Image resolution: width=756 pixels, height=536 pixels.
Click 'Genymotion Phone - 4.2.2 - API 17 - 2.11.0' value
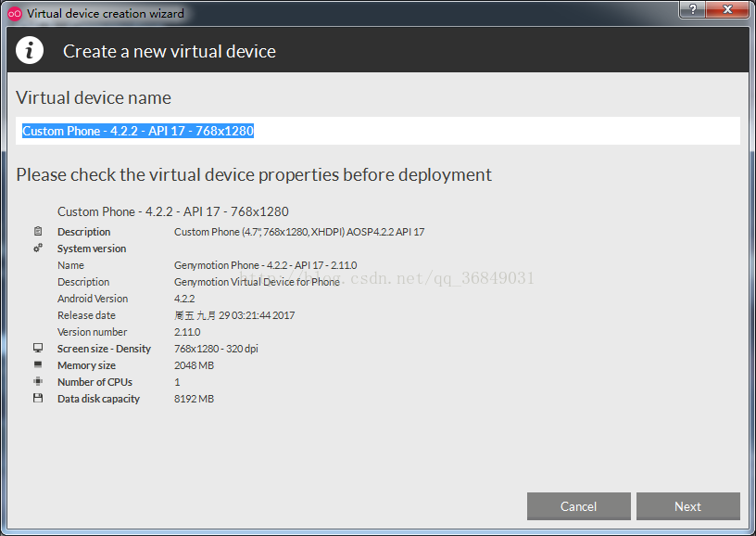pos(265,265)
